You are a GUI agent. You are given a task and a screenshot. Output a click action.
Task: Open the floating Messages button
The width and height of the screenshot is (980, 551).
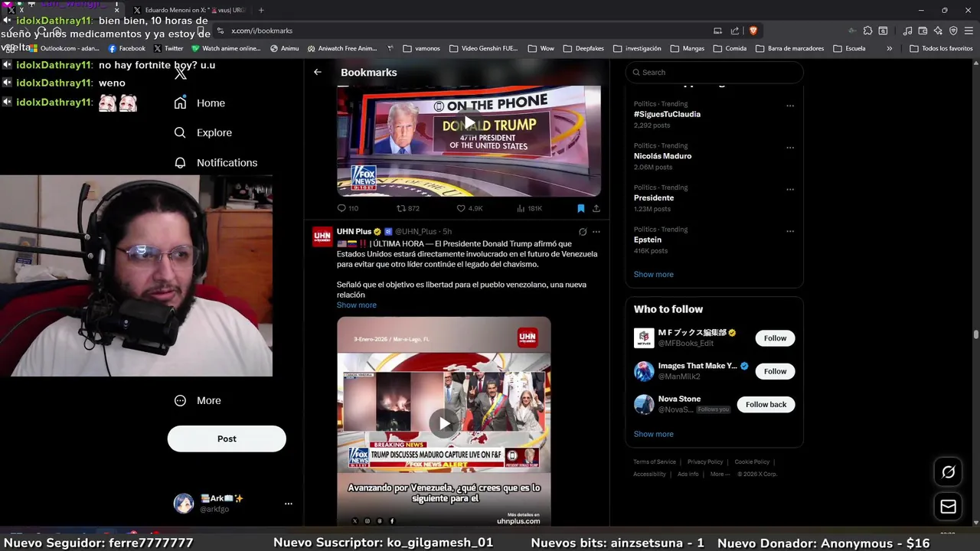(948, 507)
